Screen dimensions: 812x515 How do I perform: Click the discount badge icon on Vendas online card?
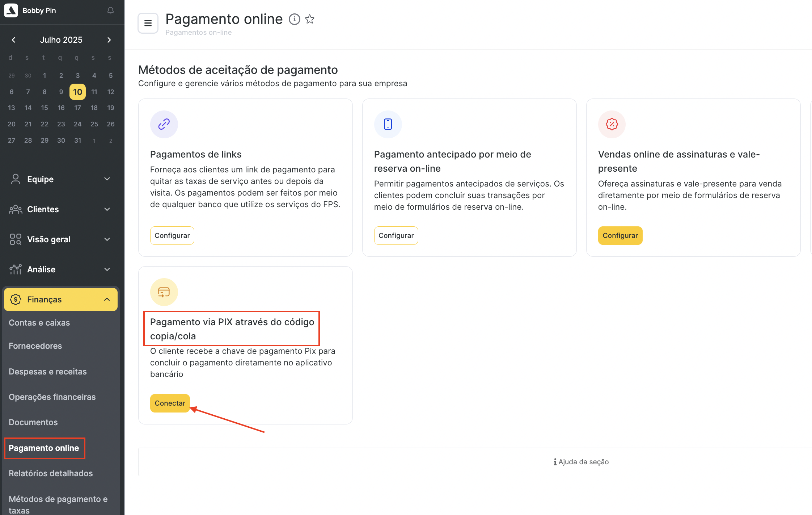pyautogui.click(x=612, y=124)
